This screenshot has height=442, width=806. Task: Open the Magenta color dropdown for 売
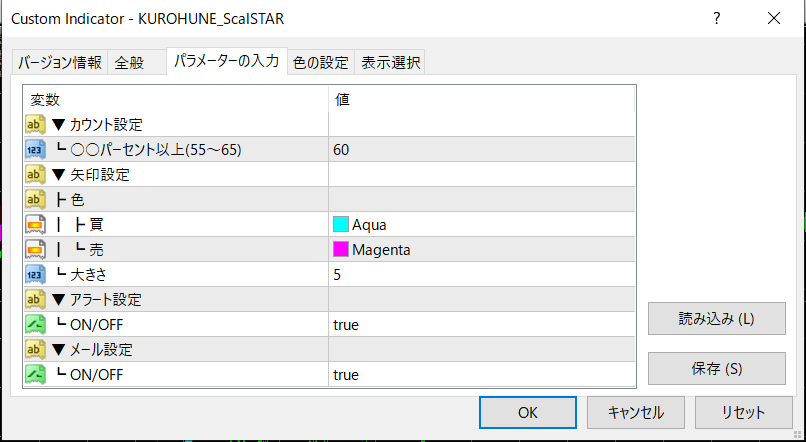click(480, 249)
